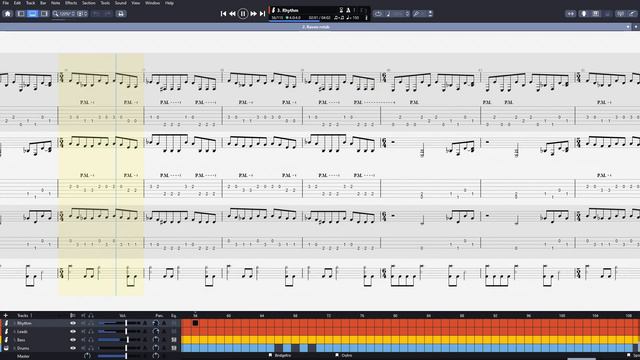Click the current track name Rhythm display
Viewport: 640px width, 360px height.
[288, 10]
